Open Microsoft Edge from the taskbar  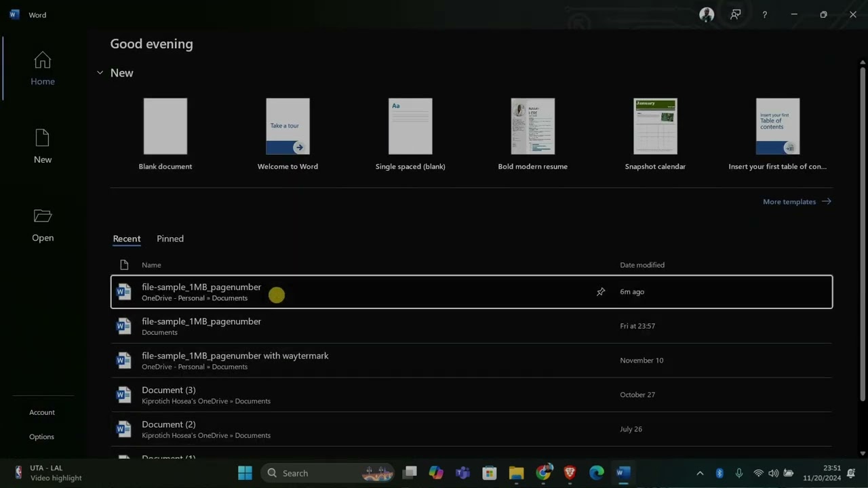(x=597, y=472)
